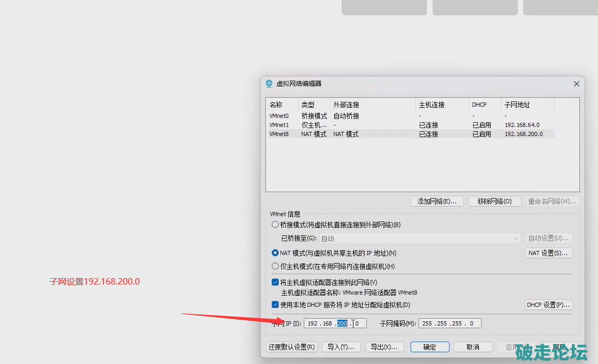Screen dimensions: 598x364
Task: Highlight the VMnet8 NAT network row
Action: [x=279, y=134]
